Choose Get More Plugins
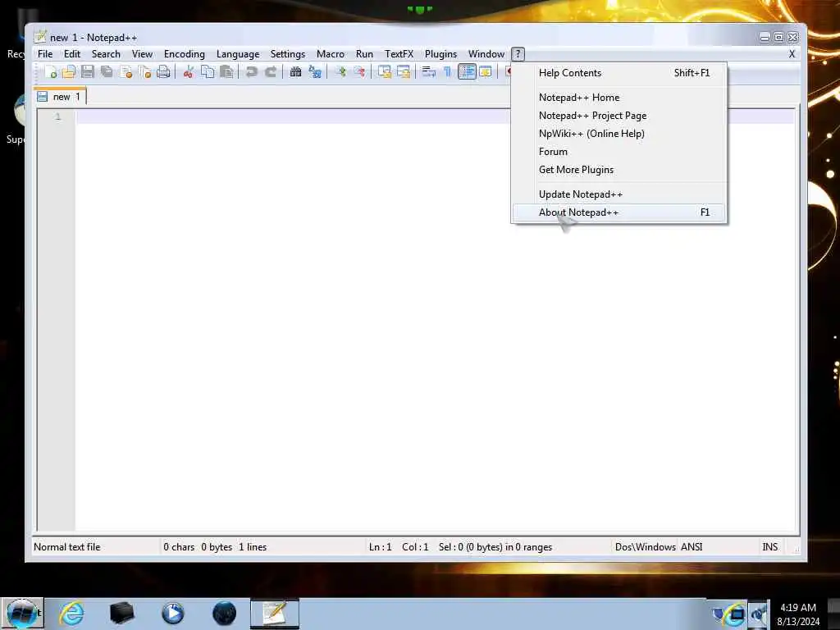Viewport: 840px width, 630px height. pos(619,170)
